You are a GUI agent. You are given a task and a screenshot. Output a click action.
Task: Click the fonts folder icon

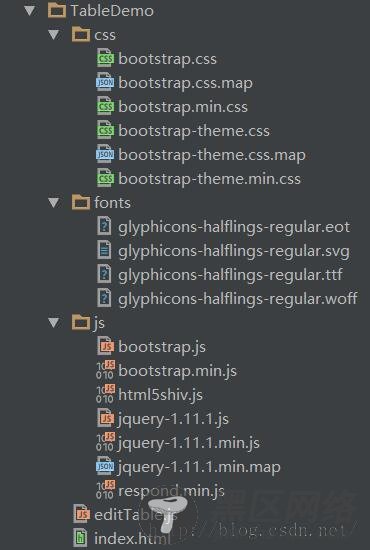point(81,202)
